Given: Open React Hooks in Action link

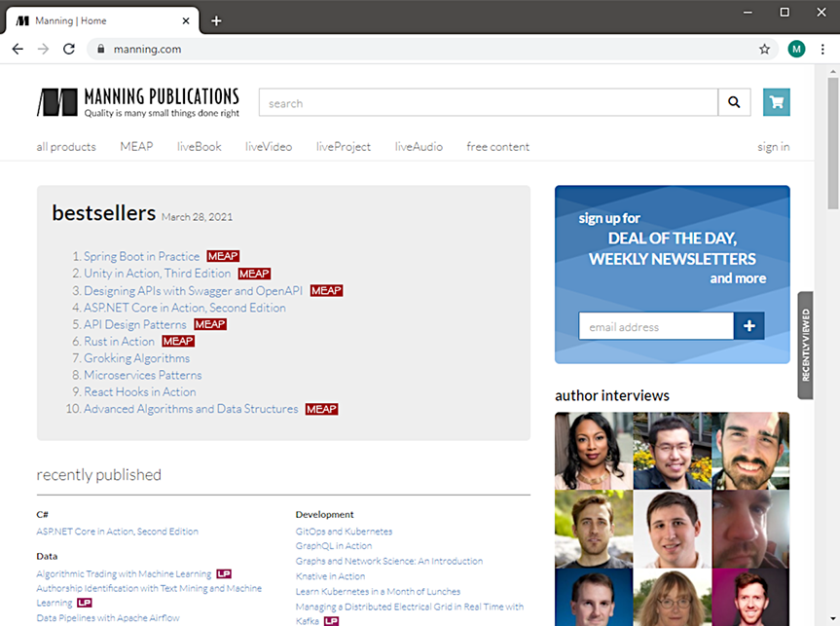Looking at the screenshot, I should 140,391.
